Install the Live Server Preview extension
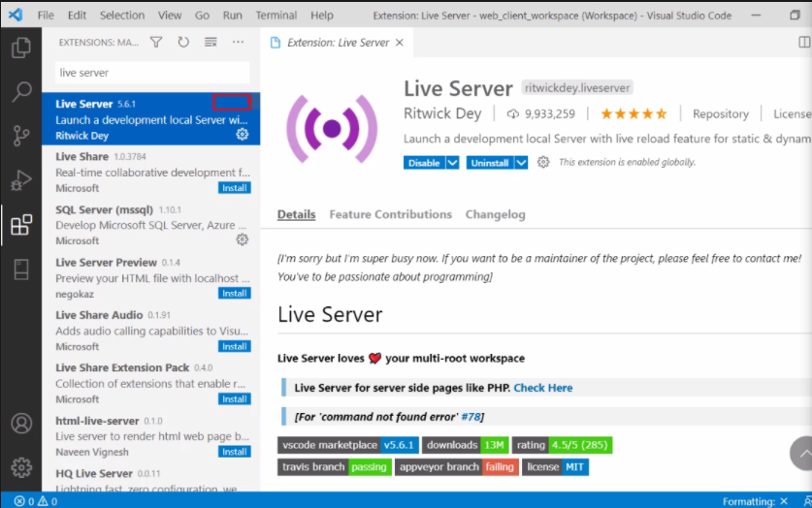 point(235,294)
